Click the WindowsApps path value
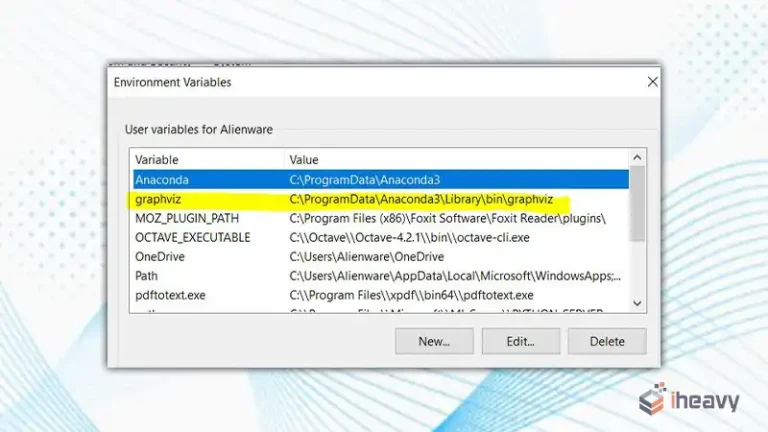Image resolution: width=768 pixels, height=432 pixels. [x=455, y=276]
